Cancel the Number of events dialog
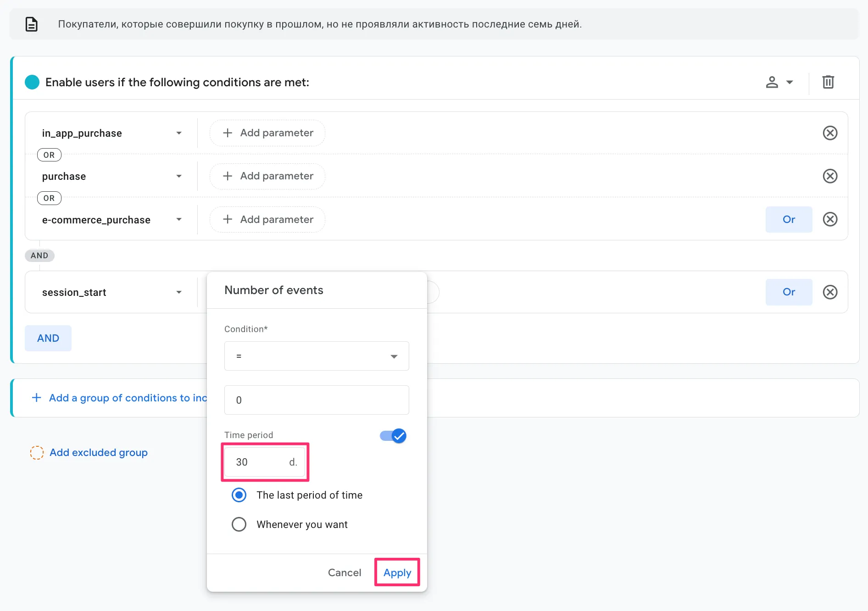This screenshot has width=868, height=611. click(344, 572)
